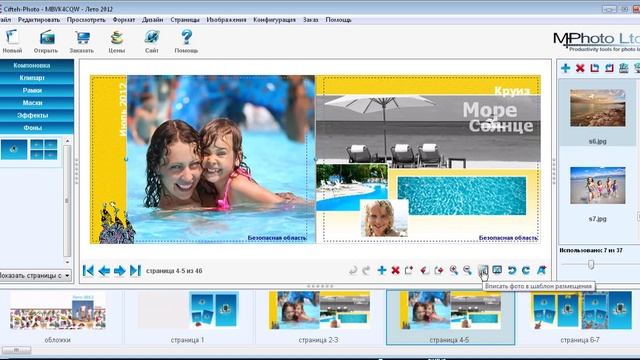Click the picture frame icon after fit-photo
Viewport: 640px width, 360px height.
497,270
